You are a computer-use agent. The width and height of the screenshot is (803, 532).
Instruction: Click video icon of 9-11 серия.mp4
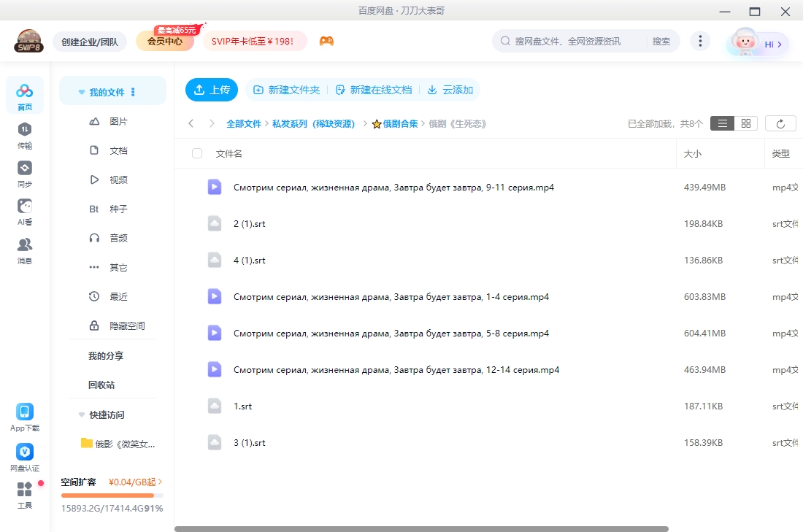point(215,187)
